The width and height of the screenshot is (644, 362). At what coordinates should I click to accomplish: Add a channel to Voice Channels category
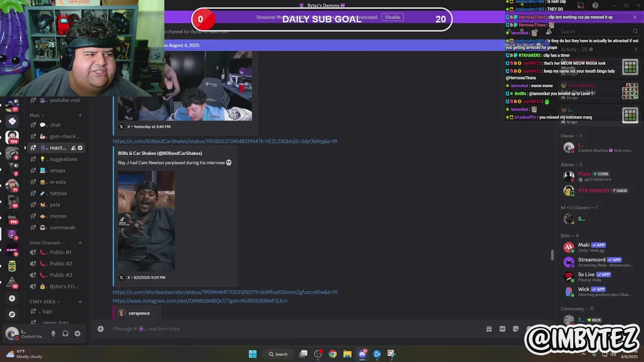pyautogui.click(x=80, y=243)
